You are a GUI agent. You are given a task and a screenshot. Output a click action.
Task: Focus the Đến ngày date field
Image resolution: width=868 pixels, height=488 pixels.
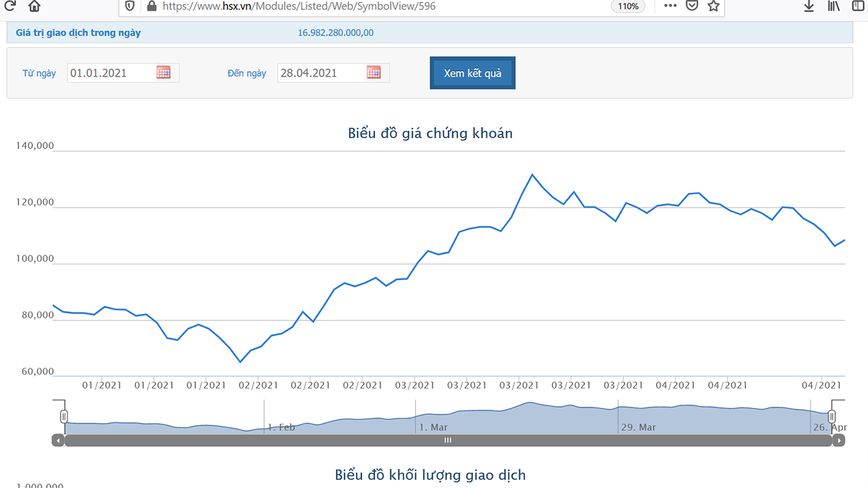coord(322,73)
